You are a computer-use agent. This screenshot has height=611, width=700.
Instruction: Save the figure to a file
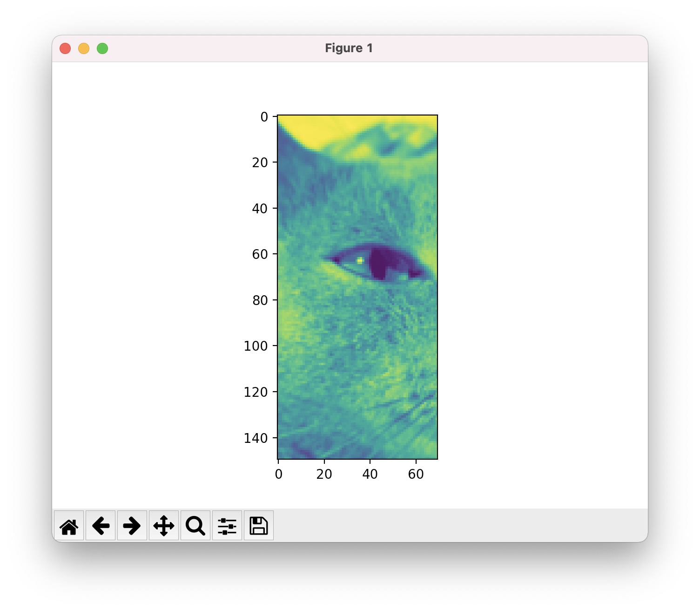(x=259, y=526)
